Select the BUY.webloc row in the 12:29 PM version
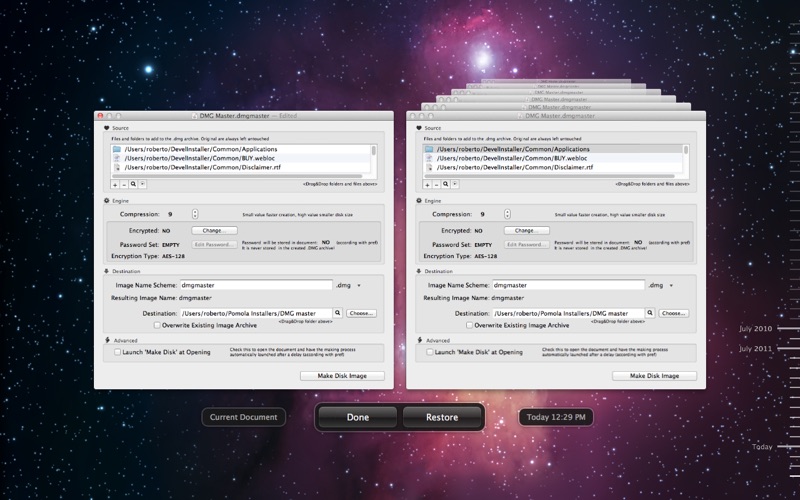Image resolution: width=800 pixels, height=500 pixels. (553, 158)
